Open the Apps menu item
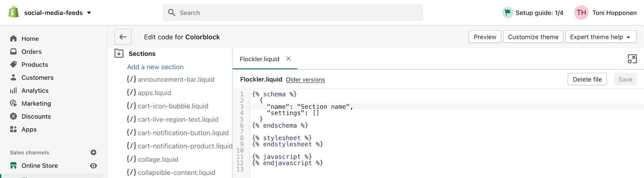 29,129
